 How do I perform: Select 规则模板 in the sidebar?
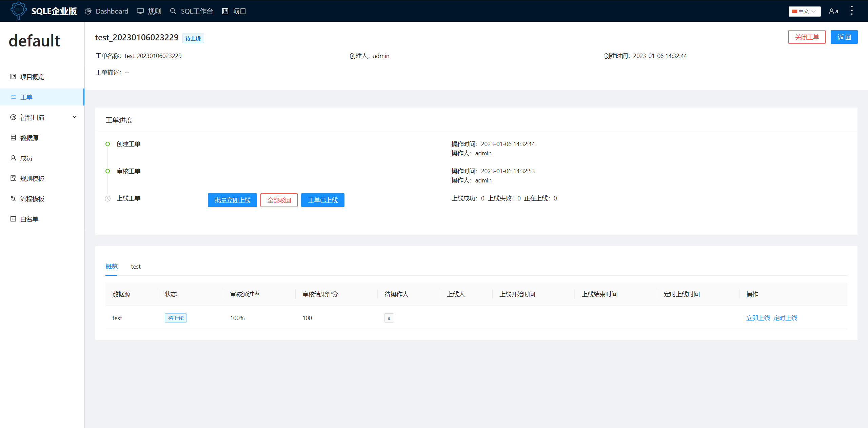click(x=32, y=178)
